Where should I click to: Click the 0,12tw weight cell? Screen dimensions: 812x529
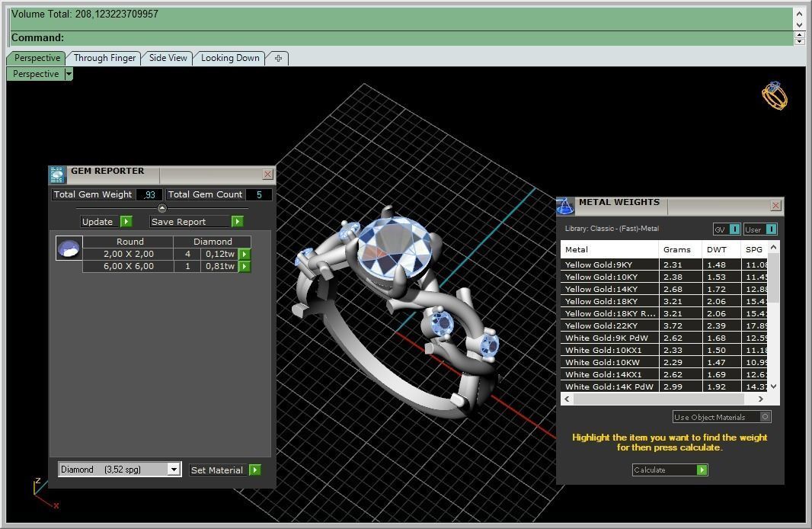coord(219,255)
